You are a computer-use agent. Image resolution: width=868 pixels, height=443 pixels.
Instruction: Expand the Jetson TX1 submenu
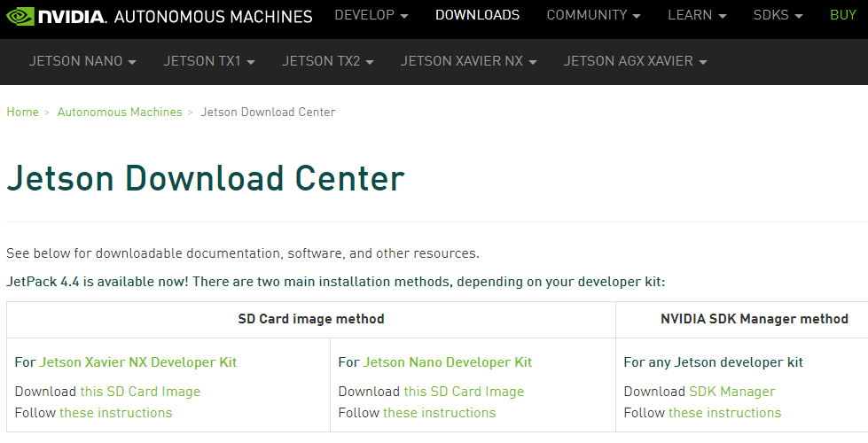point(209,61)
